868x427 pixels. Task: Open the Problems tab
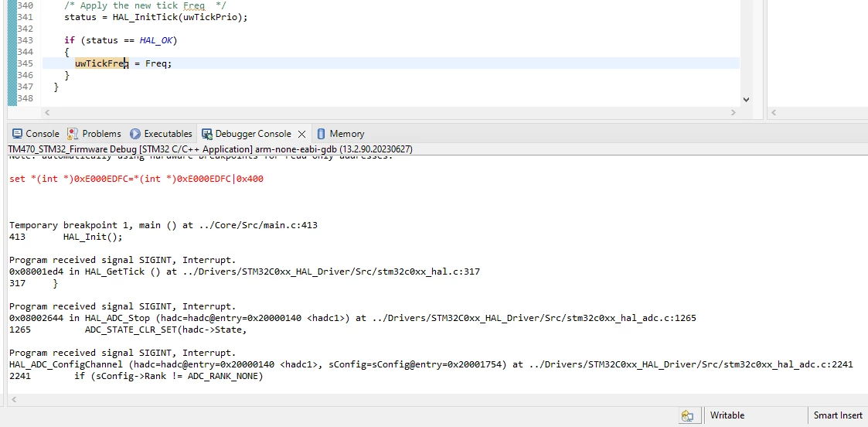94,134
